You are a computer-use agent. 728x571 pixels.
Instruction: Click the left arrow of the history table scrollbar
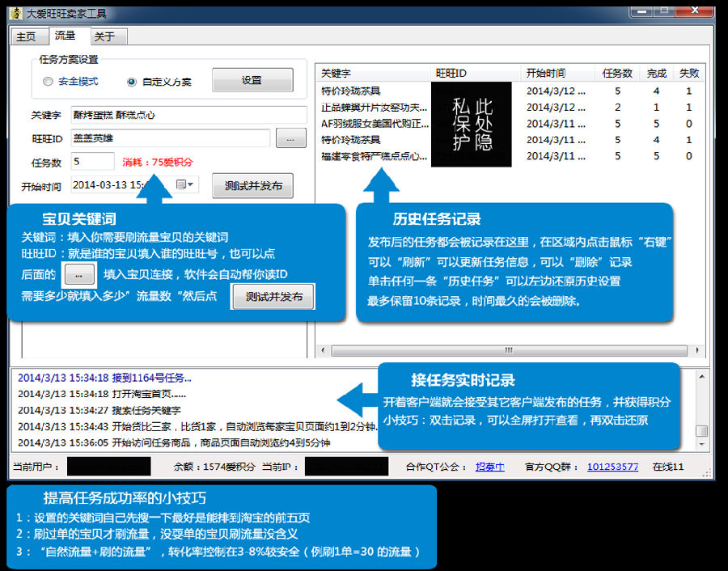[x=322, y=350]
